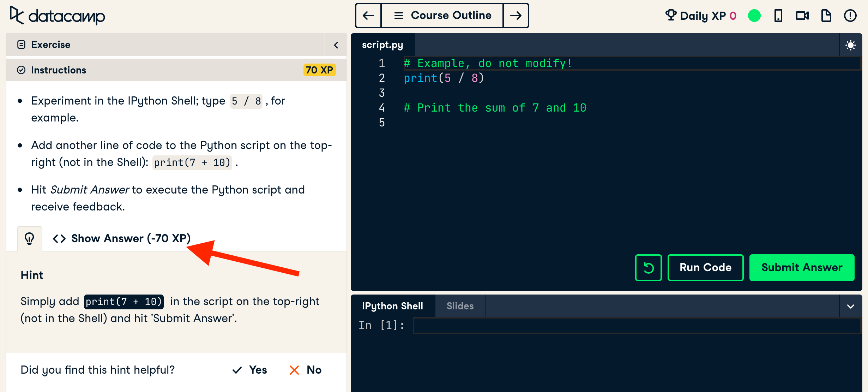The height and width of the screenshot is (392, 868).
Task: Answer Yes to hint helpful question
Action: 250,370
